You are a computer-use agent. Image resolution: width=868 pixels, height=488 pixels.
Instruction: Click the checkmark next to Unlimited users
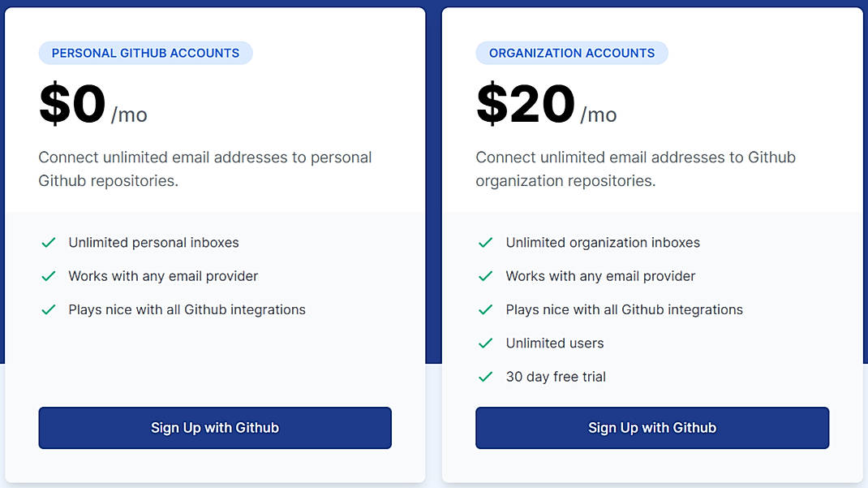click(485, 343)
